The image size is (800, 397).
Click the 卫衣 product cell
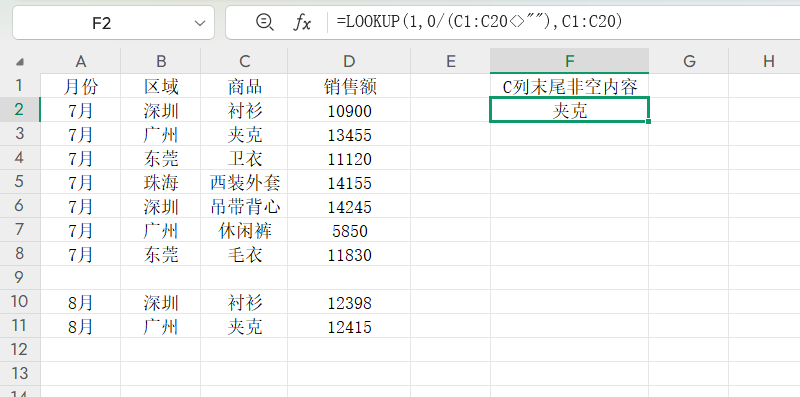pyautogui.click(x=244, y=158)
